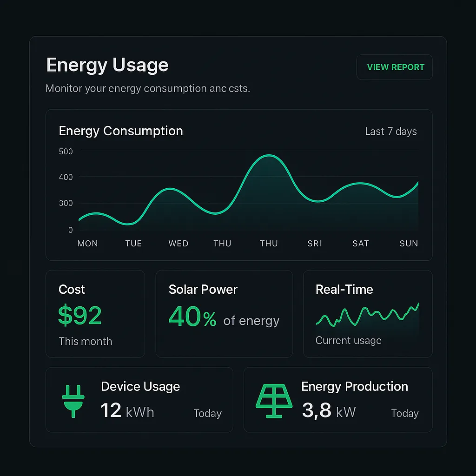The width and height of the screenshot is (476, 476).
Task: Open the Last 7 days range selector
Action: (x=391, y=132)
